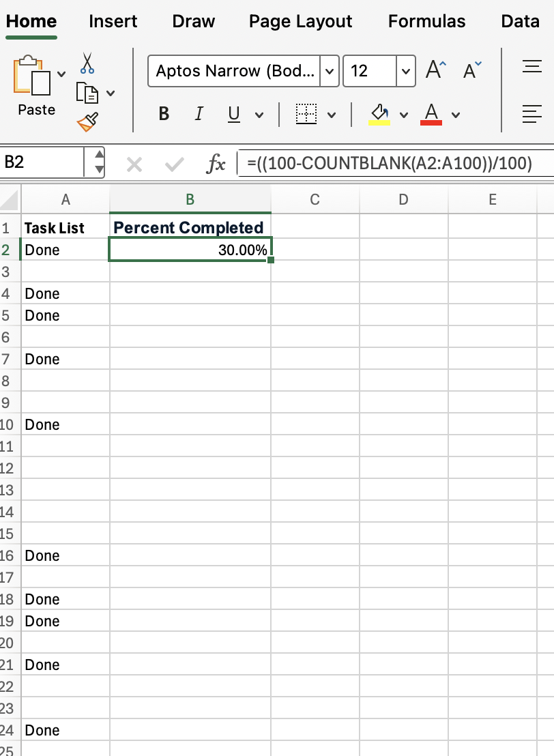Viewport: 554px width, 756px height.
Task: Open the Formulas tab
Action: (x=426, y=21)
